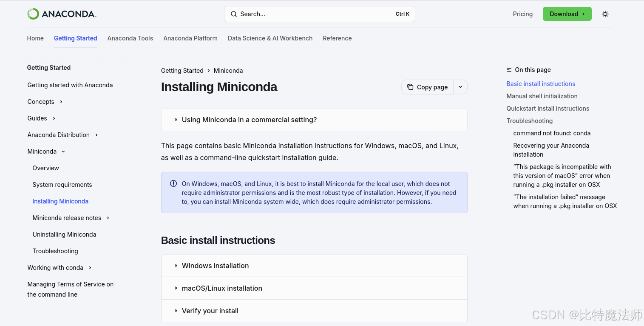Select the Getting Started tab

click(x=76, y=38)
